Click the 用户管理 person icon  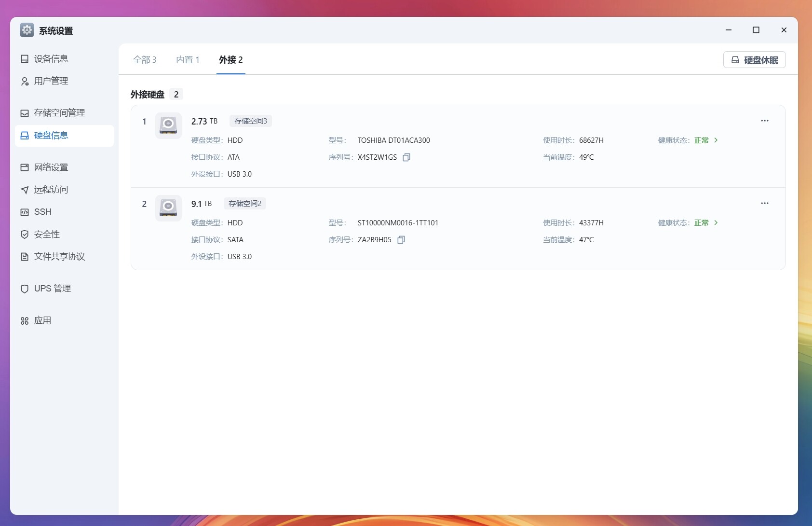pyautogui.click(x=25, y=81)
